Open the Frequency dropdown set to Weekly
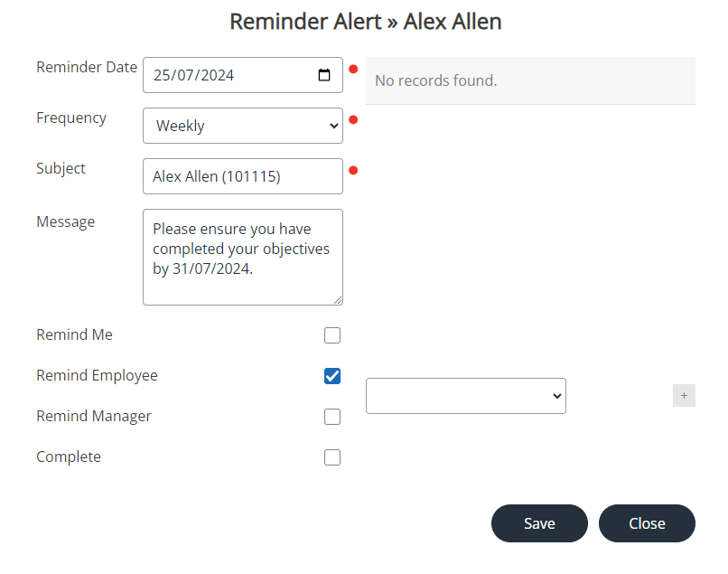This screenshot has width=728, height=574. [242, 126]
